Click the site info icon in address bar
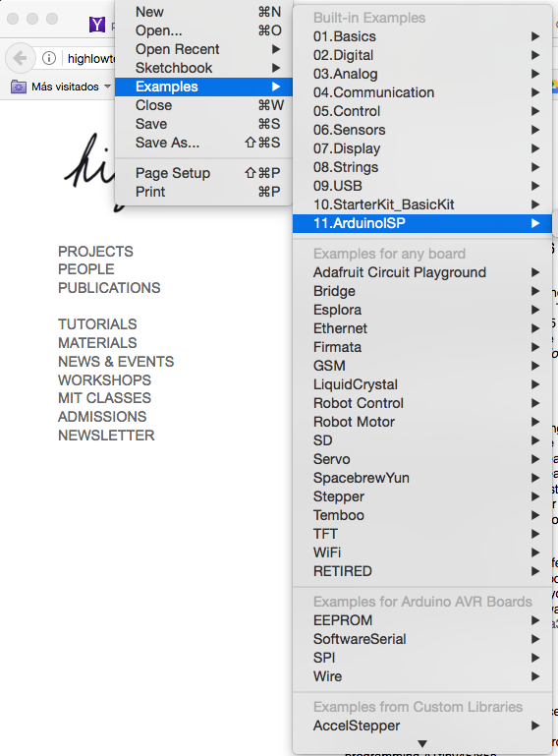The width and height of the screenshot is (558, 756). pos(49,58)
